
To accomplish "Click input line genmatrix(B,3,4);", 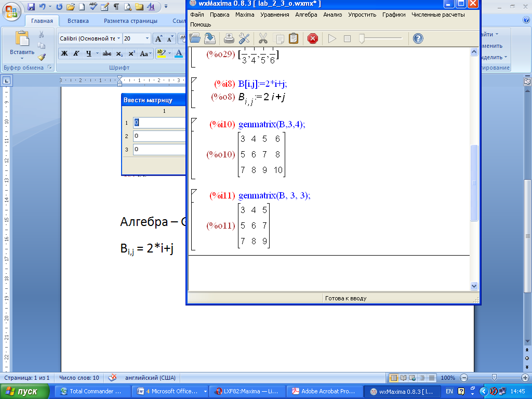I will 272,125.
